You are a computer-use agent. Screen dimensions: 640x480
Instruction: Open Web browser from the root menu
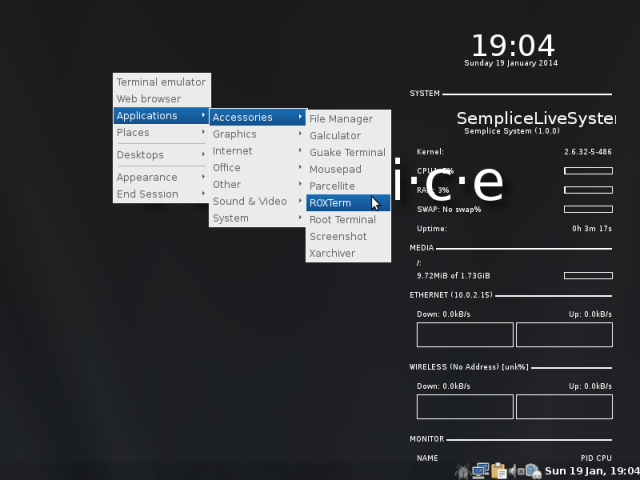coord(162,99)
